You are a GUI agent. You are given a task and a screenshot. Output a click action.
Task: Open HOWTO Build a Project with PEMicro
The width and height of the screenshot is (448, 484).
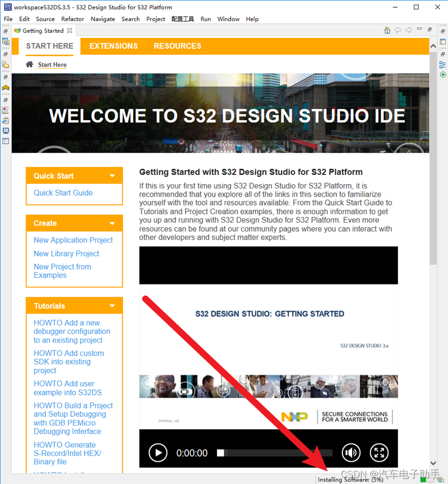(x=73, y=418)
